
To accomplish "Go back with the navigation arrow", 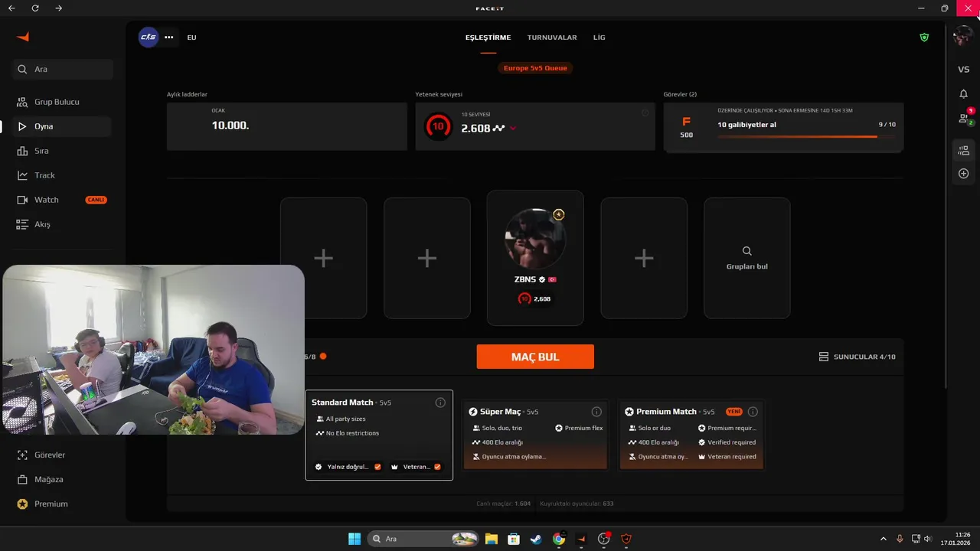I will pos(11,8).
